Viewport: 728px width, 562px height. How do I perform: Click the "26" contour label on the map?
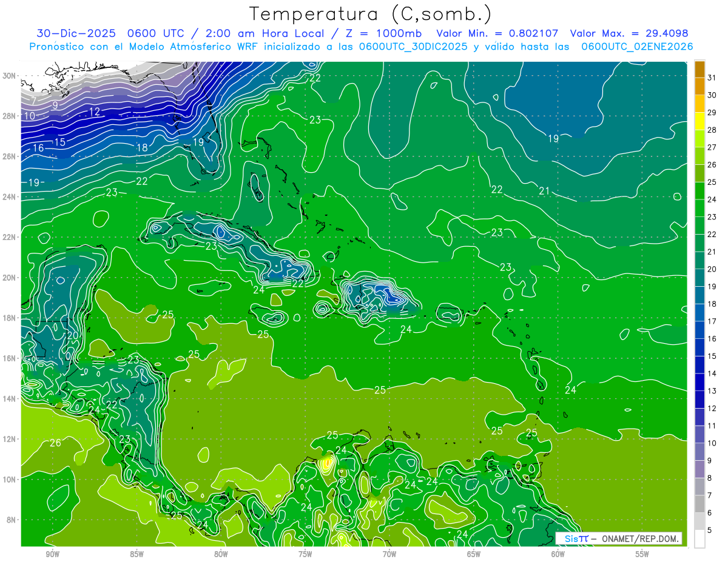pos(55,443)
